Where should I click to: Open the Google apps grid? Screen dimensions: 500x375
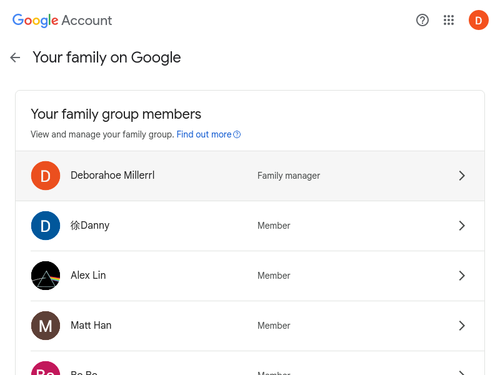point(449,20)
